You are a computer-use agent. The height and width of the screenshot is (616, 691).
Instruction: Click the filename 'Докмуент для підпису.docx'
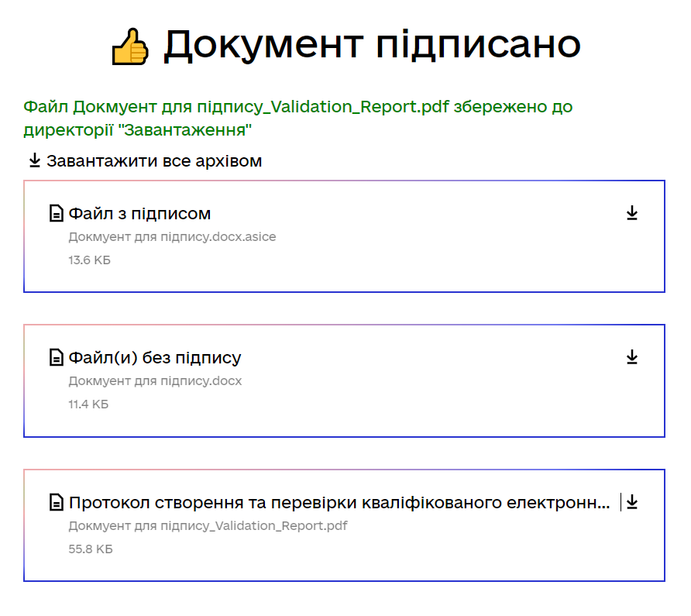[155, 381]
